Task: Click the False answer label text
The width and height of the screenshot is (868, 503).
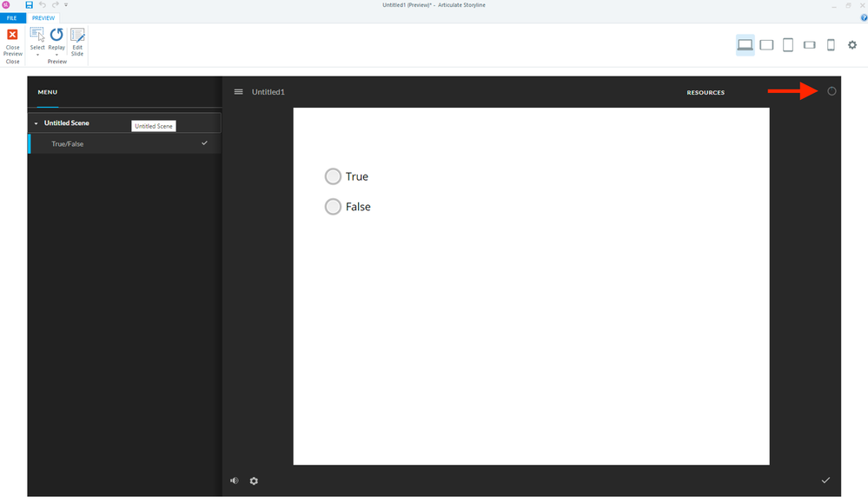Action: (358, 207)
